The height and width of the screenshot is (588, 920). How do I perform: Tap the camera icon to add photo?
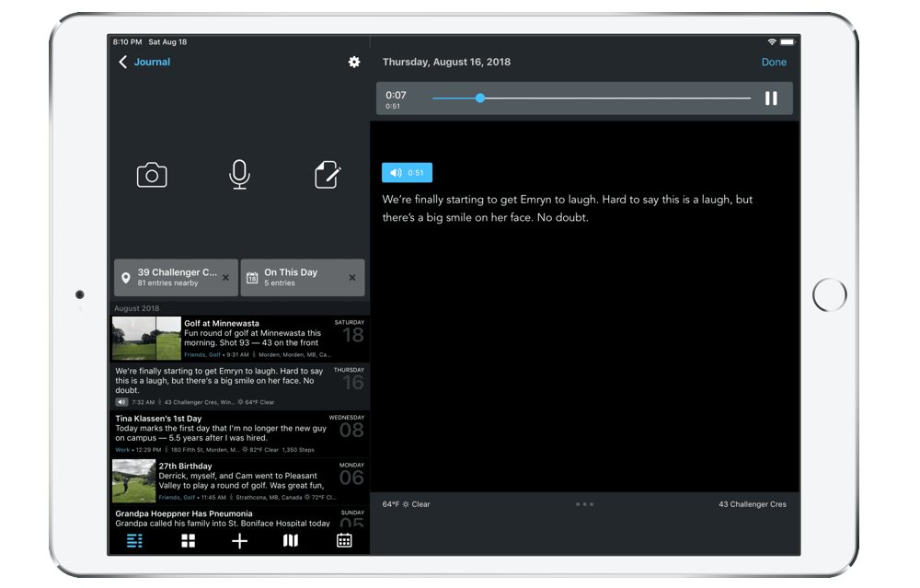[x=152, y=175]
